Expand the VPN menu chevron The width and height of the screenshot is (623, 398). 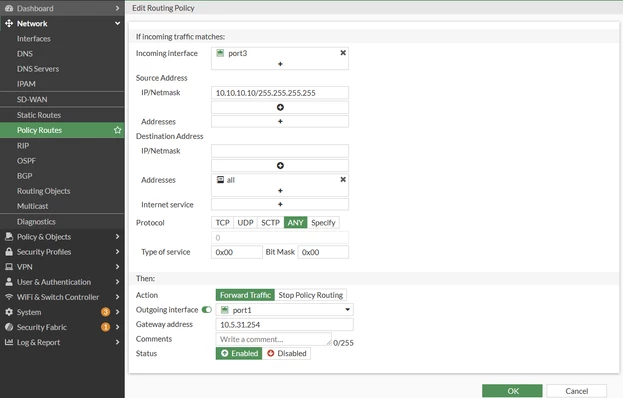coord(117,267)
